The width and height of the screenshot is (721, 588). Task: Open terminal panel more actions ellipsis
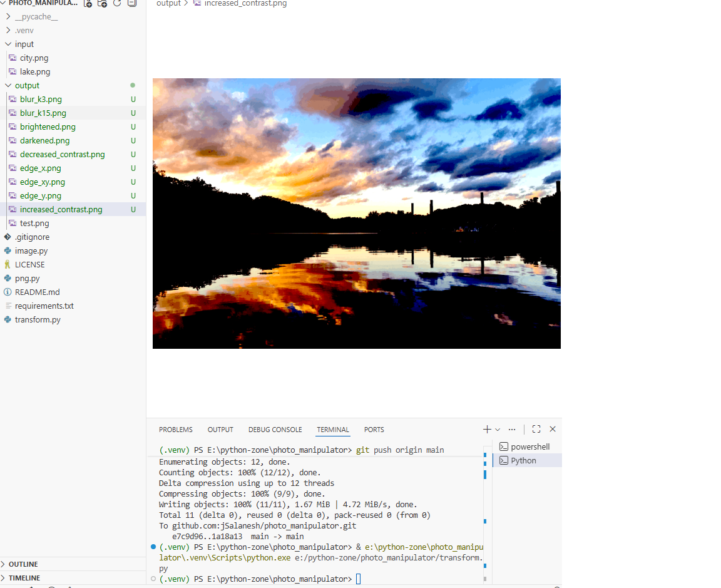512,430
